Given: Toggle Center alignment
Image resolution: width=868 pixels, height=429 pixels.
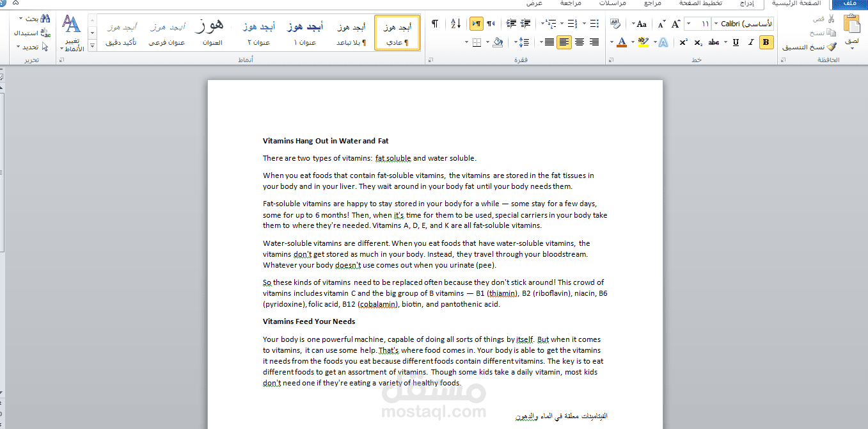Looking at the screenshot, I should point(580,42).
